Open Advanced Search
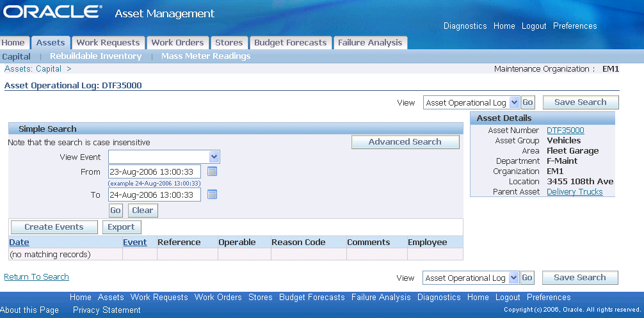The width and height of the screenshot is (644, 318). (x=405, y=142)
